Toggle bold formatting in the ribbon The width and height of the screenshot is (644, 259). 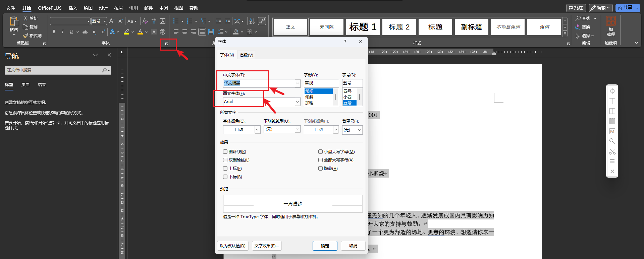(54, 32)
